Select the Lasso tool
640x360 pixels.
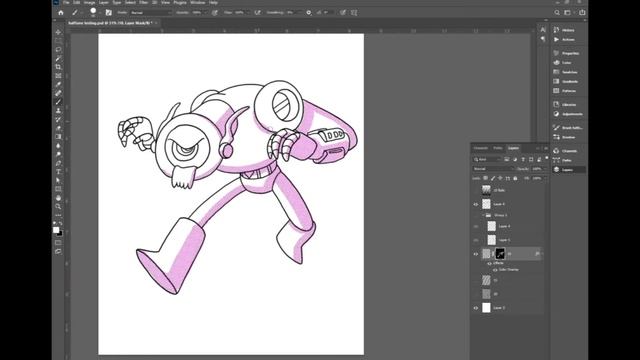(58, 49)
